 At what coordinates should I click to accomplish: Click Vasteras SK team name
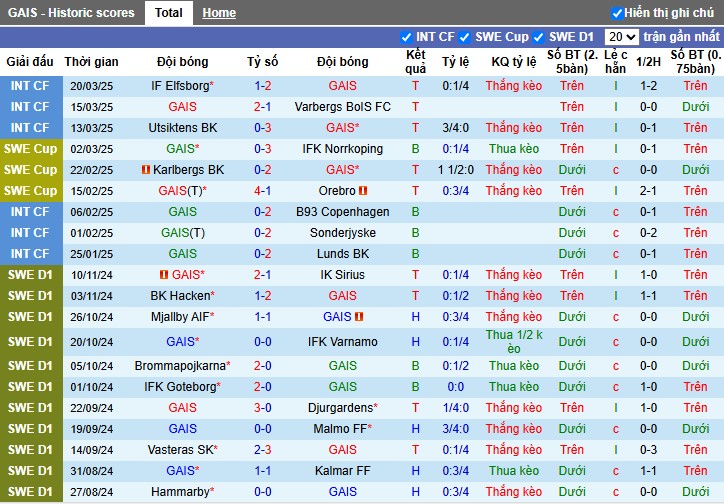click(181, 450)
